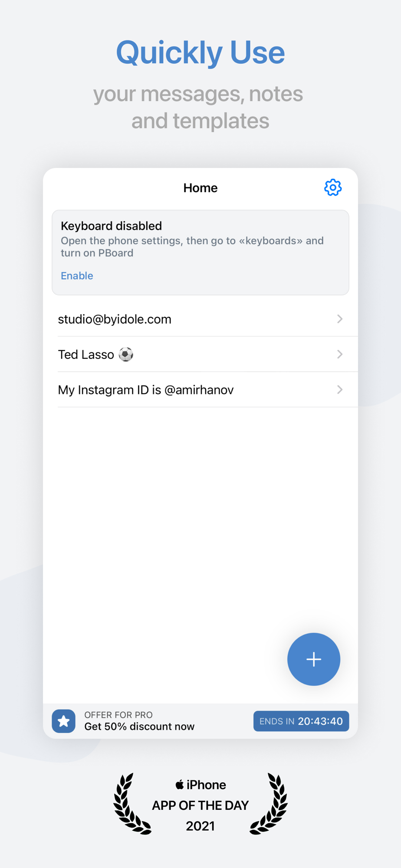401x868 pixels.
Task: Tap the Keyboard disabled notice card
Action: [x=200, y=253]
